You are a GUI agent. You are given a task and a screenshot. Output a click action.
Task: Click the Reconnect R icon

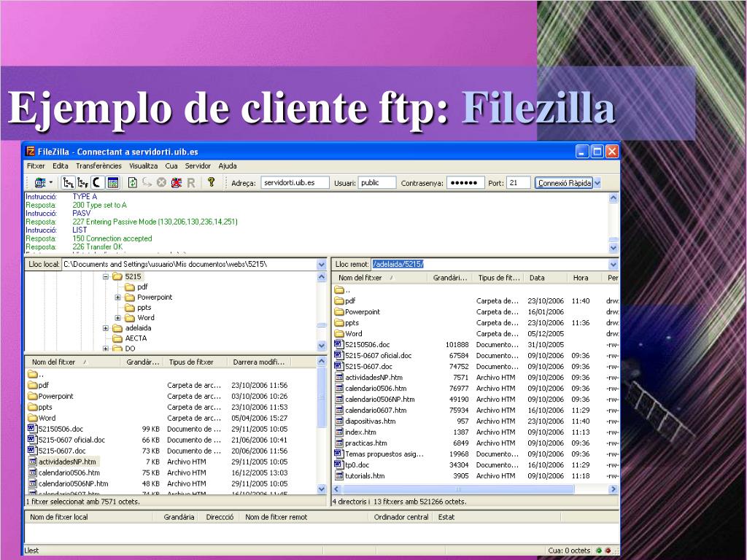[x=191, y=183]
